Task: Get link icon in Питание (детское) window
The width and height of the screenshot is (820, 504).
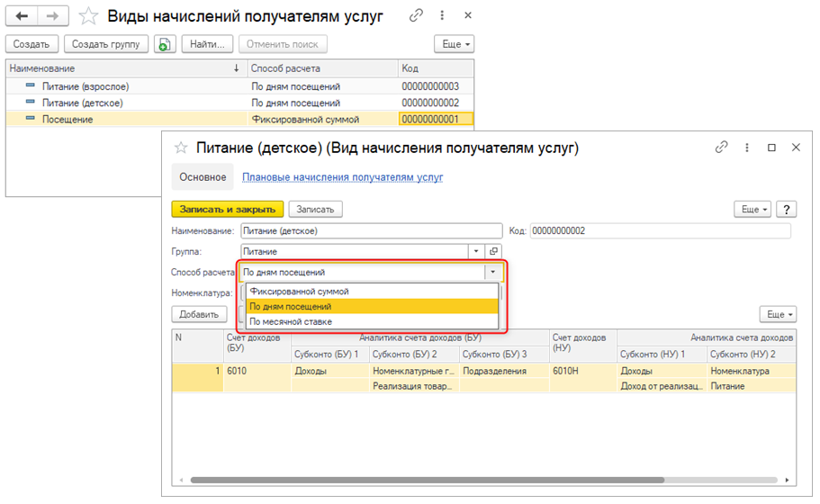Action: click(721, 148)
